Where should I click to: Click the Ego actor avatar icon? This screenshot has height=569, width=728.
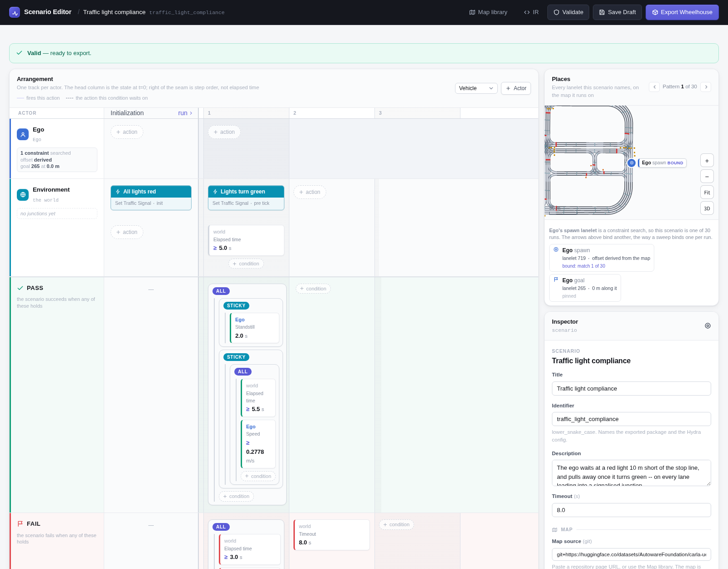tap(23, 134)
